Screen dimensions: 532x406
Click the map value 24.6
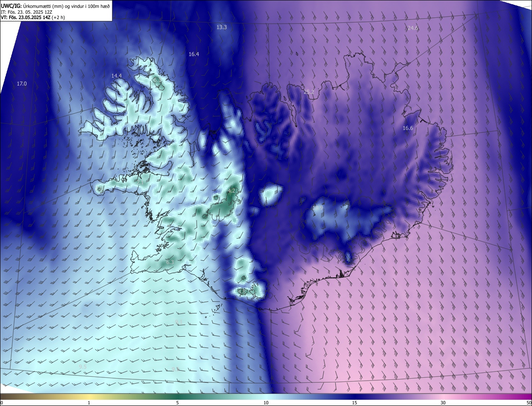[413, 28]
